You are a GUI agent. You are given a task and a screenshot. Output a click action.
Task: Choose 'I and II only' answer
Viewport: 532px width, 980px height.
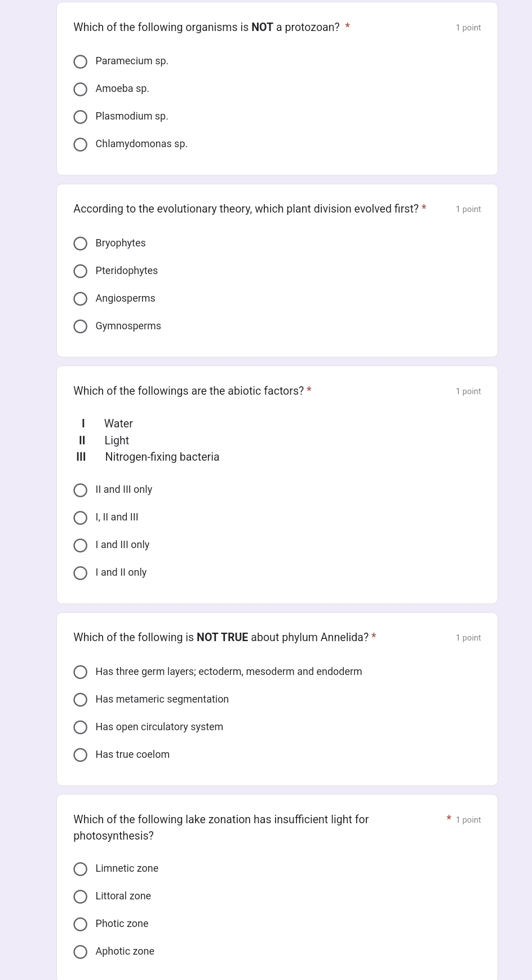pyautogui.click(x=81, y=573)
